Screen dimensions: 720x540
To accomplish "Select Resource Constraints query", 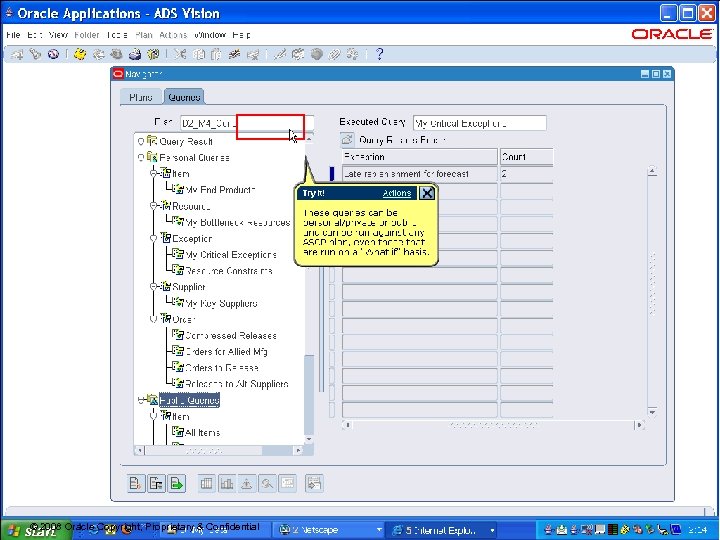I will tap(229, 270).
